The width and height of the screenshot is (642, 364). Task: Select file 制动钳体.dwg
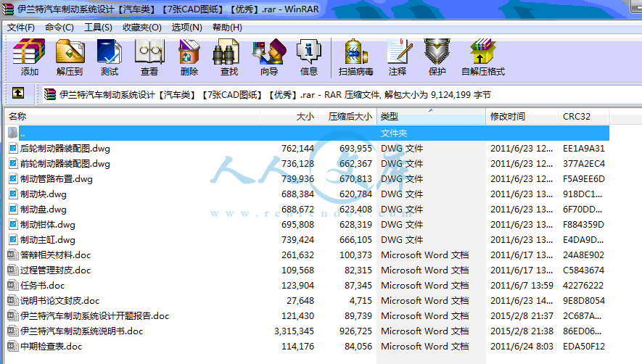(47, 224)
